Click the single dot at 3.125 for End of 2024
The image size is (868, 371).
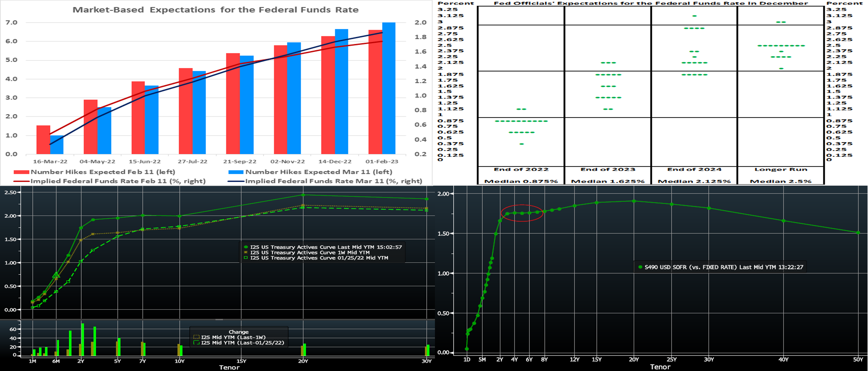tap(694, 16)
